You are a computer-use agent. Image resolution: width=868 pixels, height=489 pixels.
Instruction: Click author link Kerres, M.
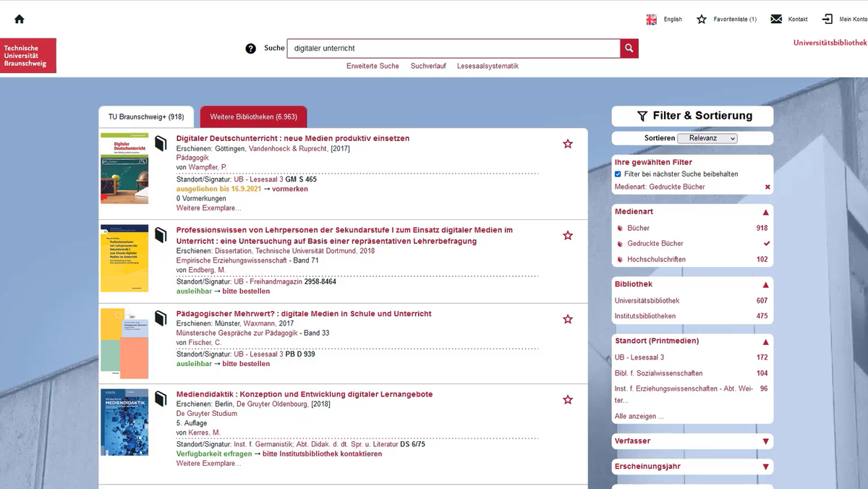[204, 433]
